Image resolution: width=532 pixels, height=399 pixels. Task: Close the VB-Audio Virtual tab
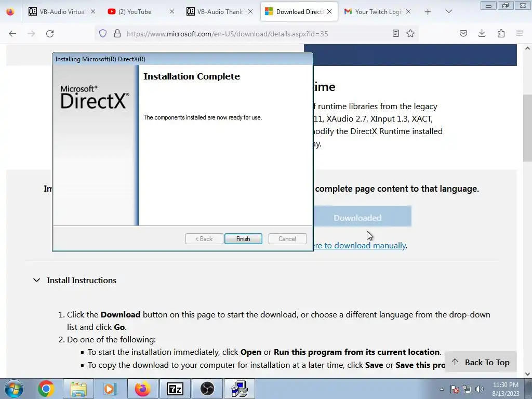tap(93, 11)
